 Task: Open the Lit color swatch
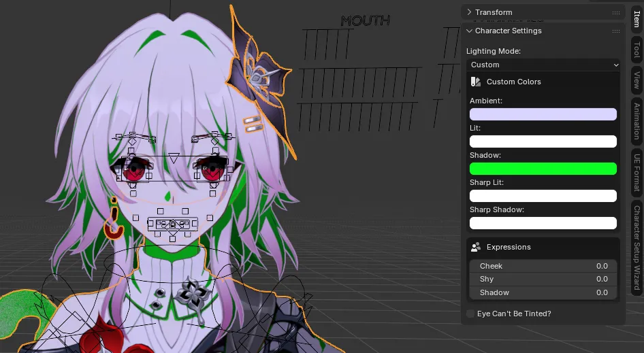[x=543, y=141]
